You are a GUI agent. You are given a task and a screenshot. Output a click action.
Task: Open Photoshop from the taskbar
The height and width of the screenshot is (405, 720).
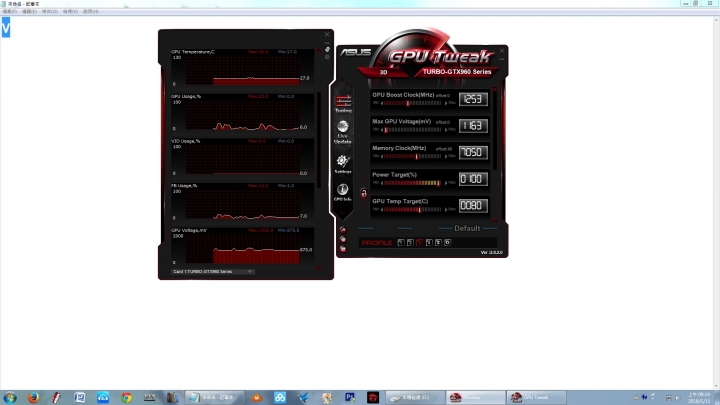[x=350, y=398]
